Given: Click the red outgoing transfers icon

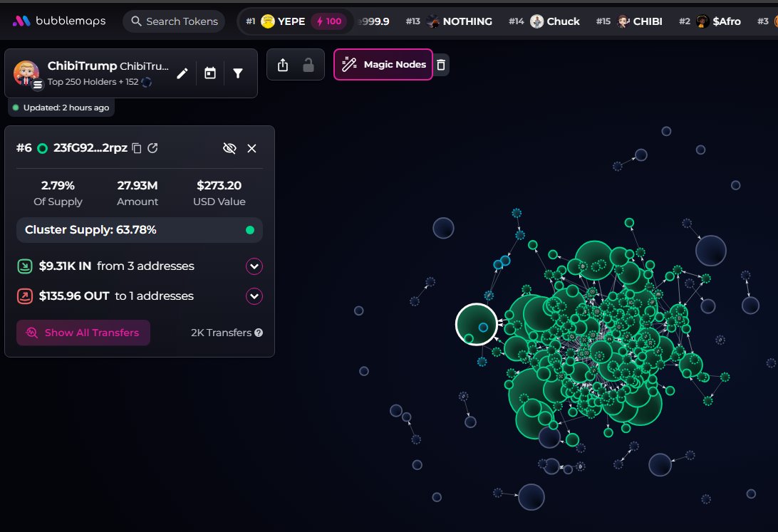Looking at the screenshot, I should coord(25,296).
